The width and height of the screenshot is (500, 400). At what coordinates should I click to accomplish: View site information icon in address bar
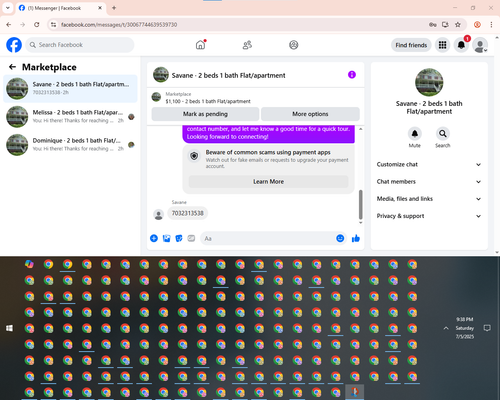tap(53, 25)
